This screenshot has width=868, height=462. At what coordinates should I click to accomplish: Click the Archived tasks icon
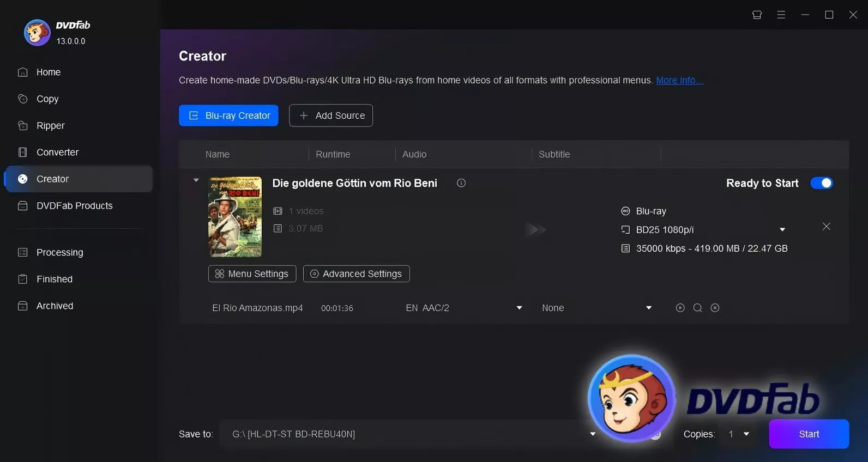pos(23,306)
